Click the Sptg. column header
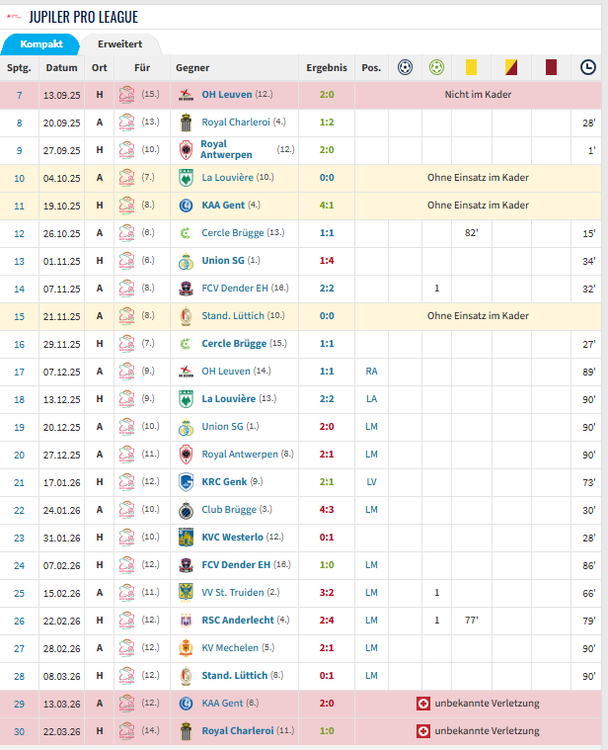The height and width of the screenshot is (750, 608). point(19,68)
